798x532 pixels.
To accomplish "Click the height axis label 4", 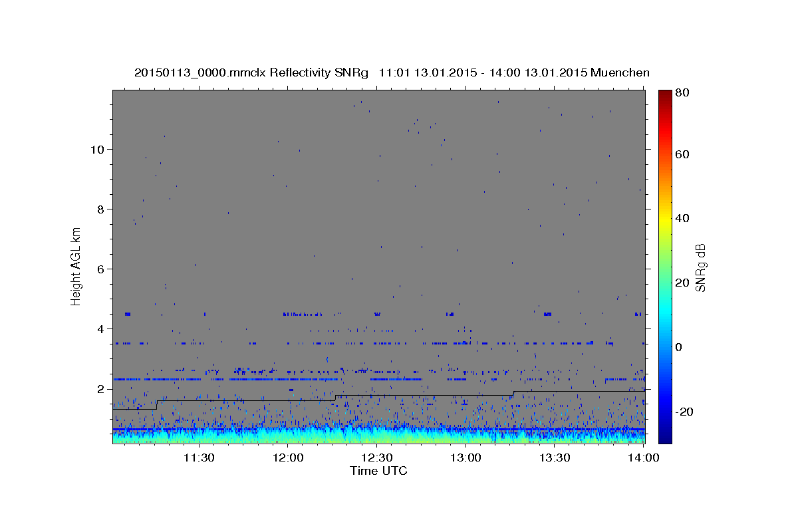I will click(101, 329).
